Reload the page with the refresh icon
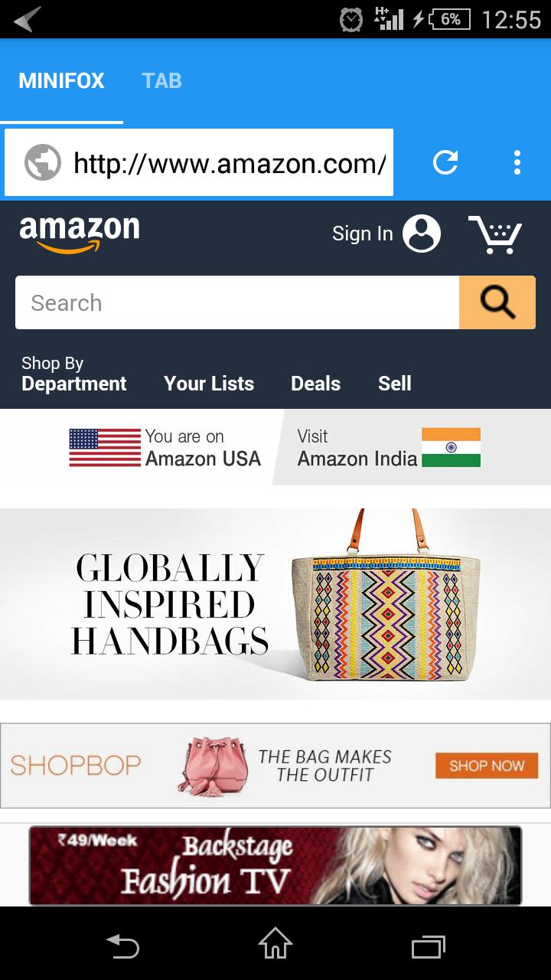The height and width of the screenshot is (980, 551). (x=445, y=162)
